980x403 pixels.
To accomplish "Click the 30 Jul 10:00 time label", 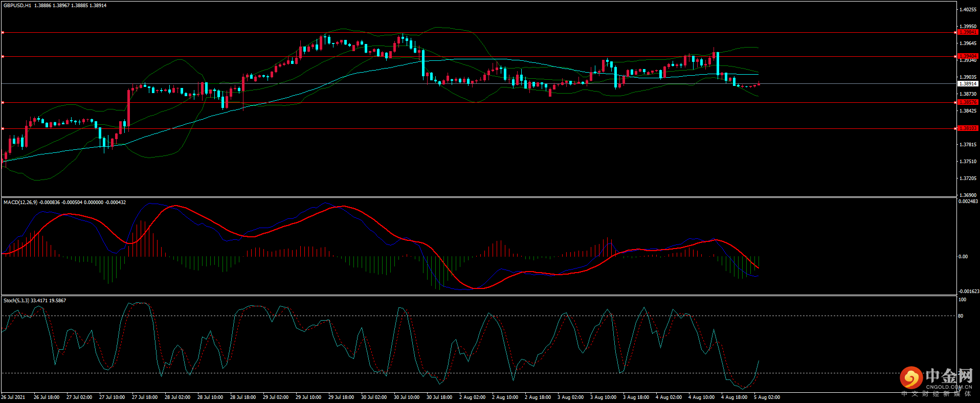I will [406, 397].
